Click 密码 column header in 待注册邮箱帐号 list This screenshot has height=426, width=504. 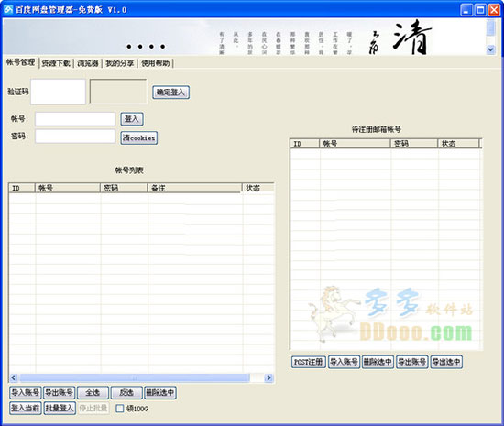tap(414, 144)
